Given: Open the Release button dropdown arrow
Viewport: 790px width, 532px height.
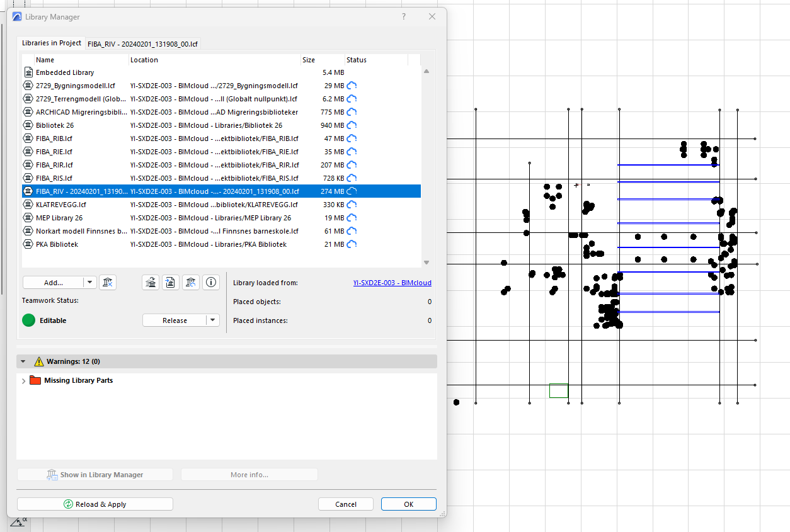Looking at the screenshot, I should pos(213,320).
